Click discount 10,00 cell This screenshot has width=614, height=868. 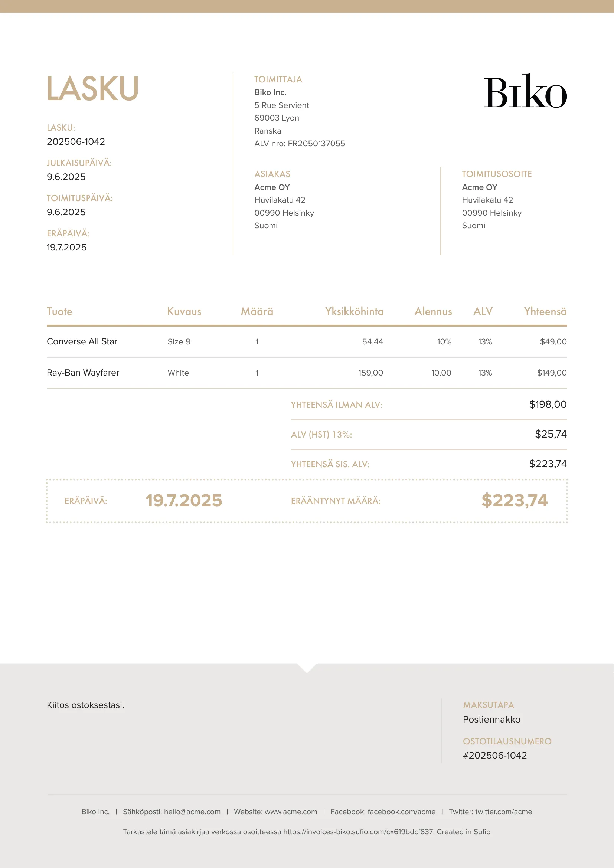pyautogui.click(x=441, y=373)
